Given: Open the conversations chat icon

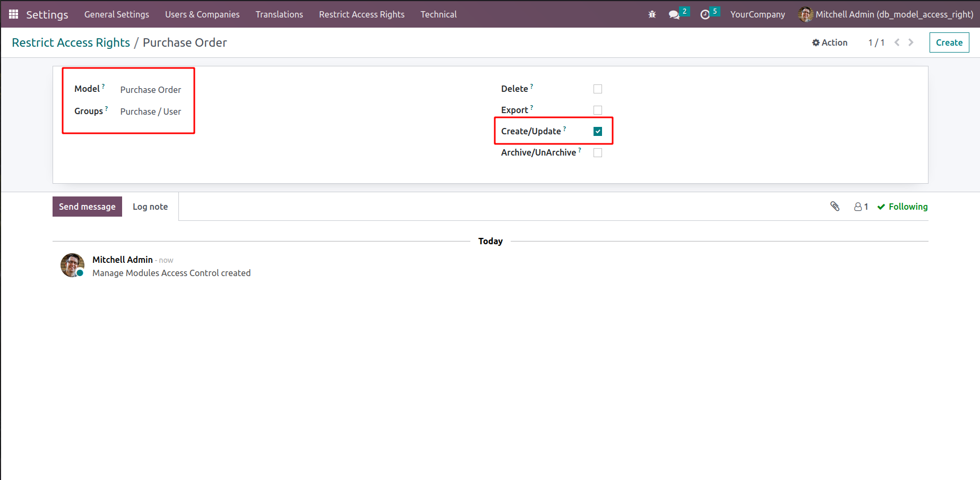Looking at the screenshot, I should click(674, 14).
